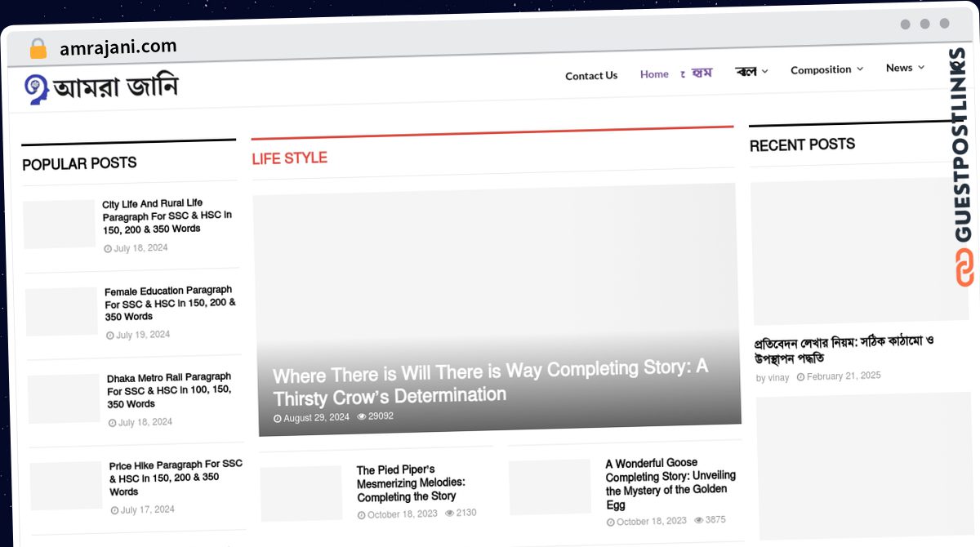Click clock icon under A Wonderful Goose post
The height and width of the screenshot is (547, 980).
point(611,522)
